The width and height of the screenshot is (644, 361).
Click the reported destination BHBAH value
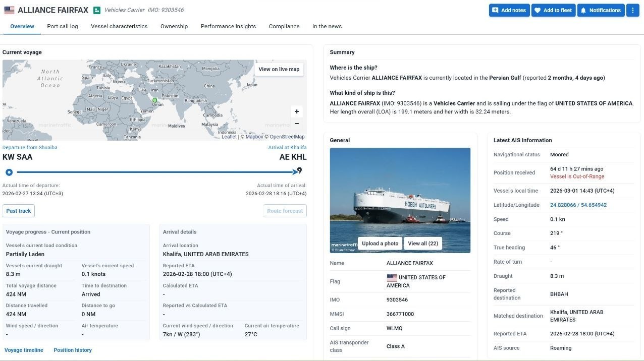click(x=559, y=294)
